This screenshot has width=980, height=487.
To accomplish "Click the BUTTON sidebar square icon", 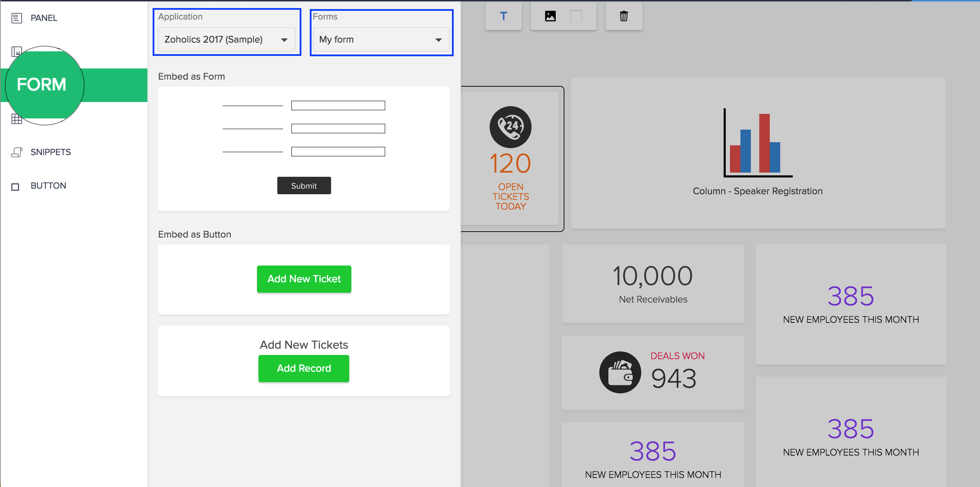I will click(x=15, y=187).
